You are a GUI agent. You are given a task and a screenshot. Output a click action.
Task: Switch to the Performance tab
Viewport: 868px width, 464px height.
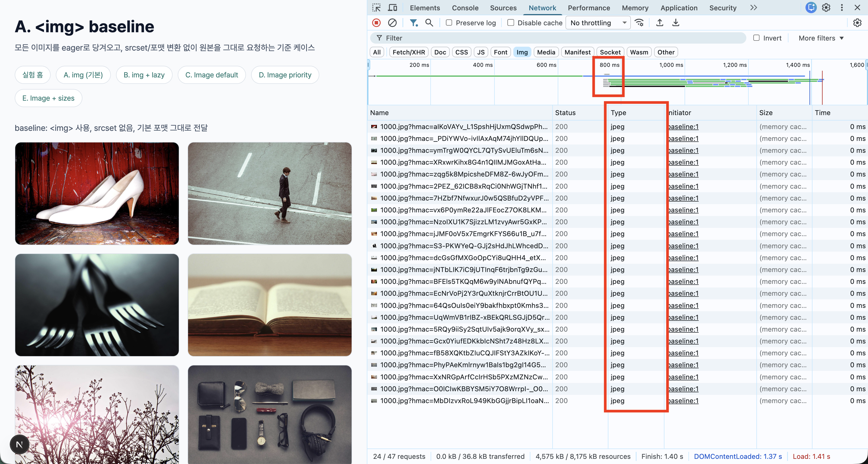589,8
